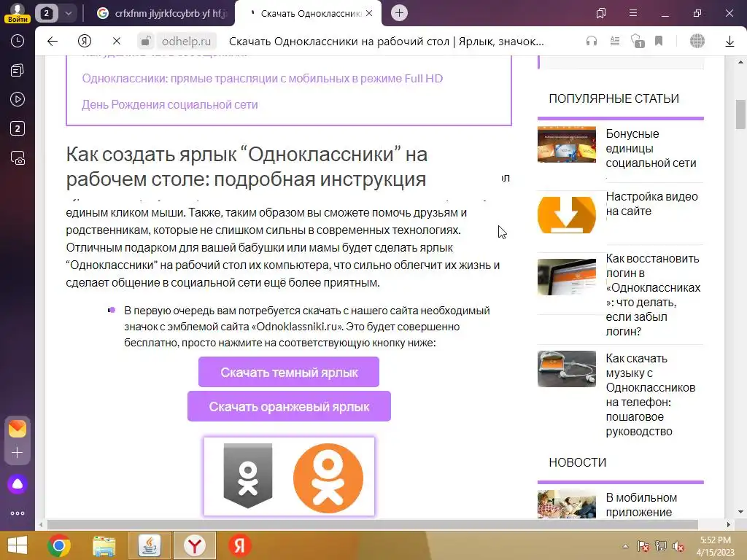Click the Yandex home Я button
This screenshot has width=747, height=560.
(85, 42)
